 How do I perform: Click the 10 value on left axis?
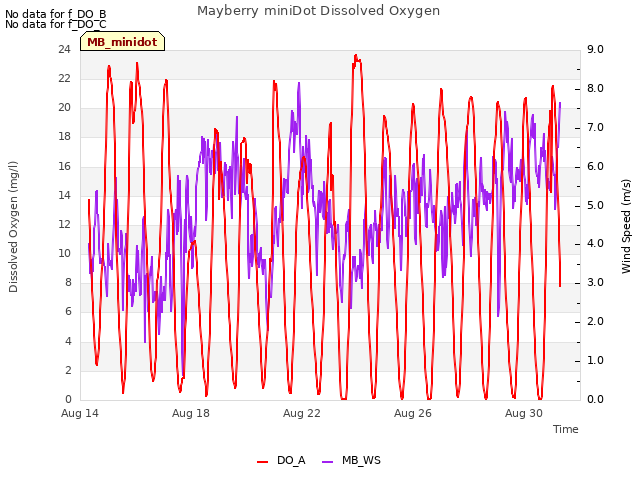coord(65,253)
